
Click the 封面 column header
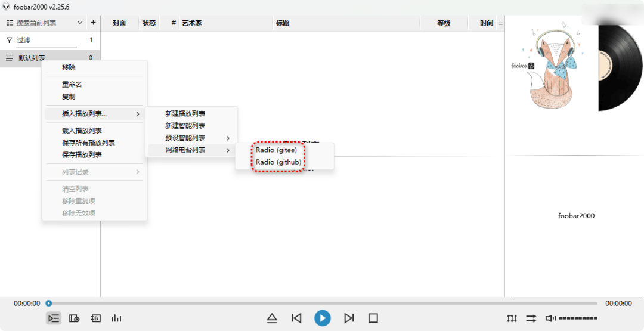(x=119, y=23)
